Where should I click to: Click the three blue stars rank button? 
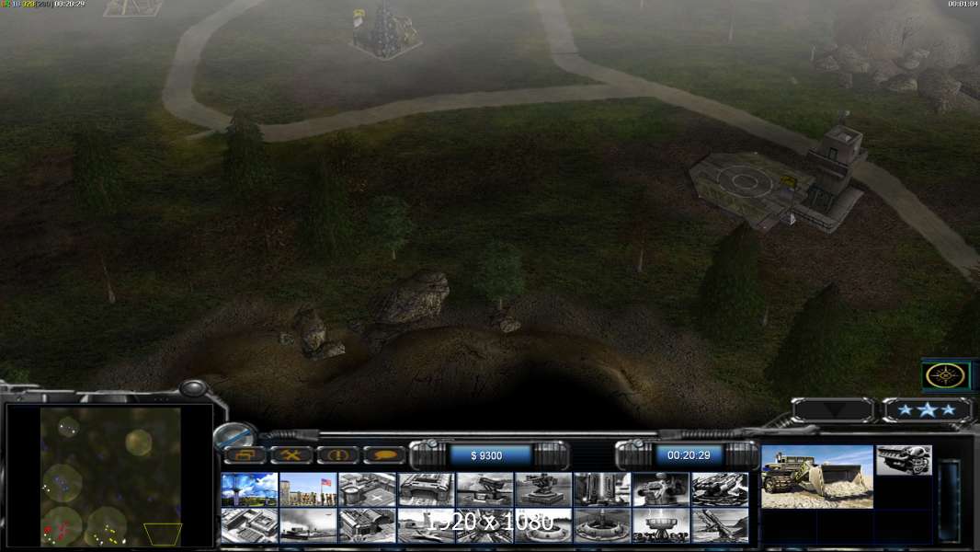point(927,410)
